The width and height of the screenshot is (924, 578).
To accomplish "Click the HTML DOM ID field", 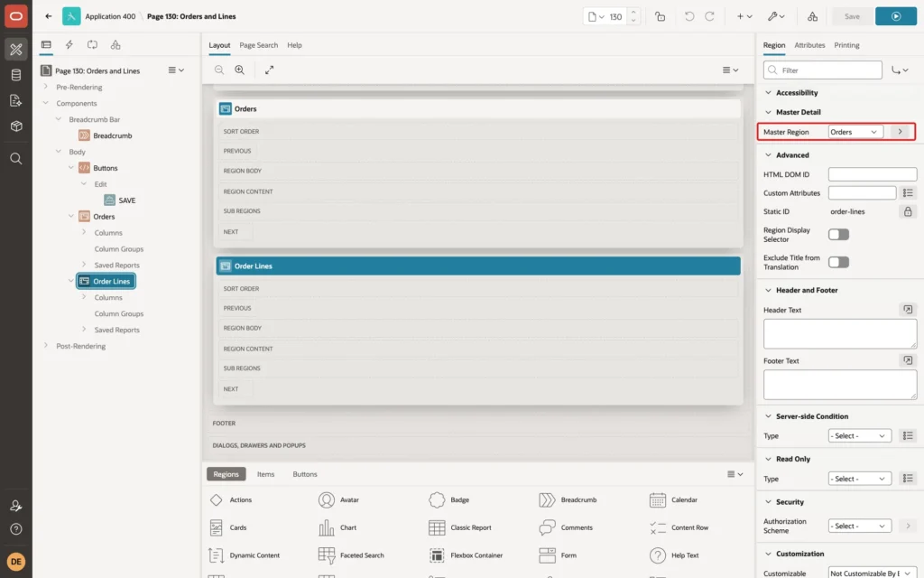I will (873, 174).
